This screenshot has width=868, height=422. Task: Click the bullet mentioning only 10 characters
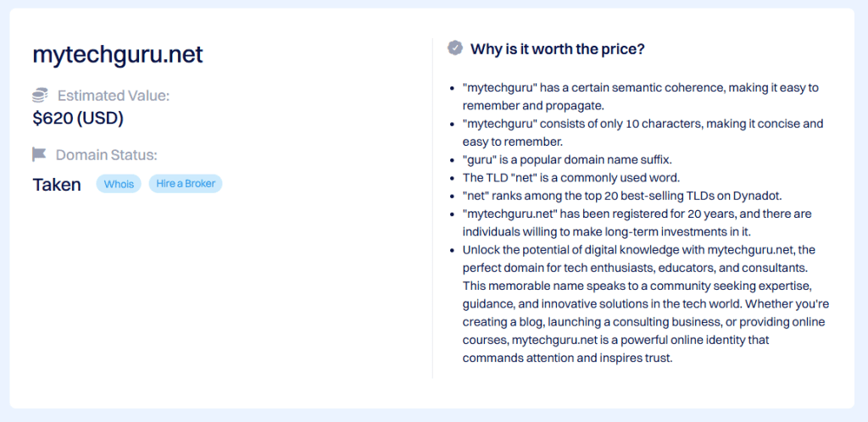click(x=643, y=132)
